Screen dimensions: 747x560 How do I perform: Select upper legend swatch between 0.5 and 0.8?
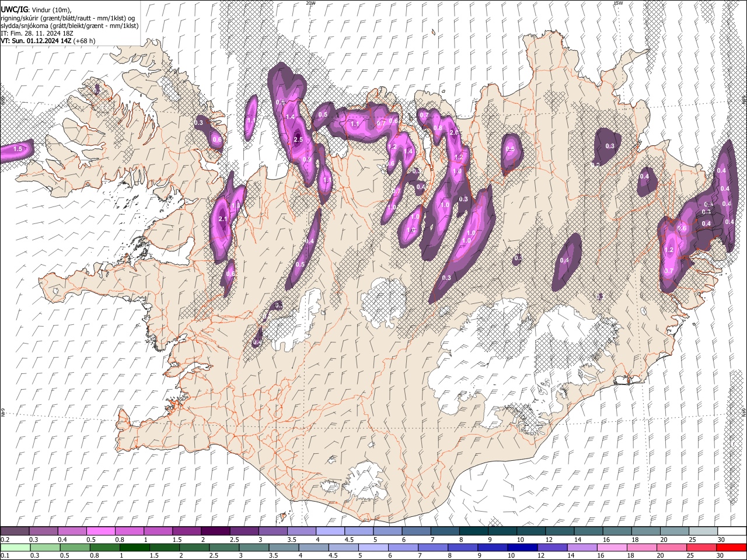point(101,531)
